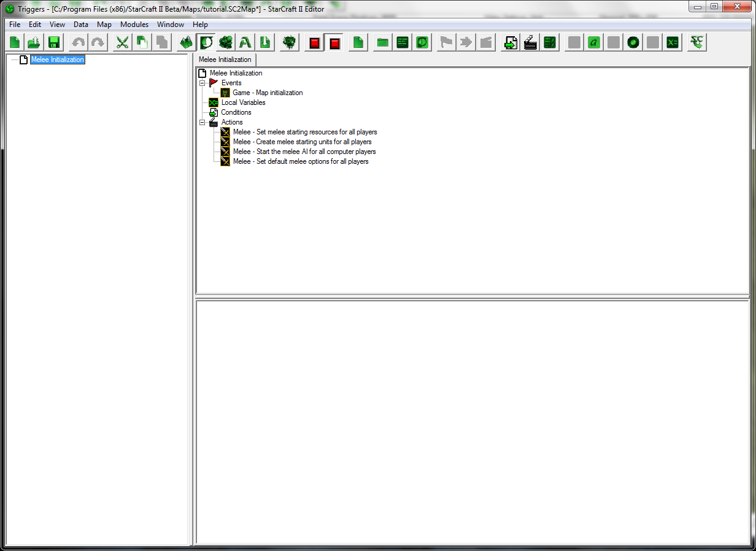Click the green text-lines list icon
The height and width of the screenshot is (551, 756).
click(403, 42)
